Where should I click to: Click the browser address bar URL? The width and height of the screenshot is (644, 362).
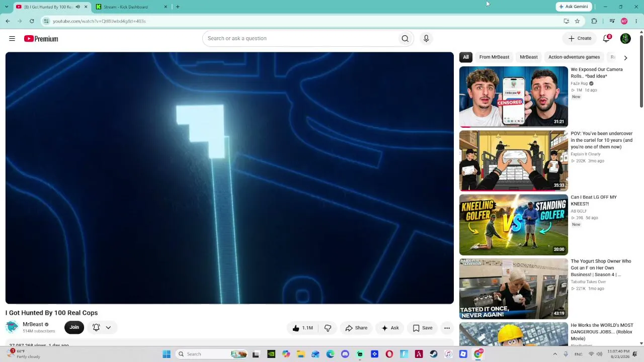99,21
